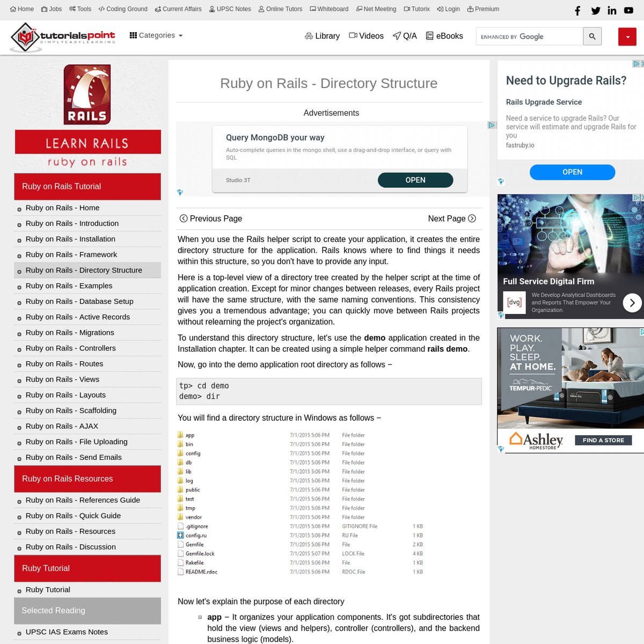Click the Previous Page link
The image size is (644, 644).
210,218
